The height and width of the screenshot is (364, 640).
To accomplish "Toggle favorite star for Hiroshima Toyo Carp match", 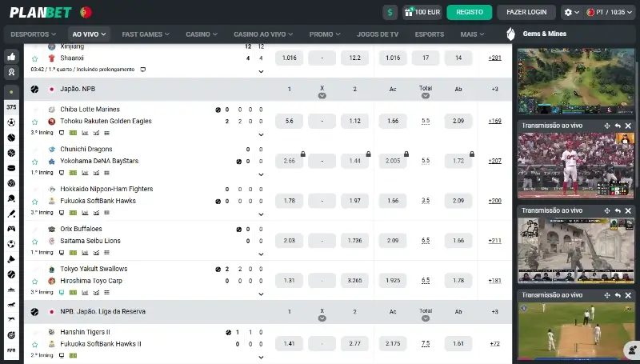I will [34, 282].
